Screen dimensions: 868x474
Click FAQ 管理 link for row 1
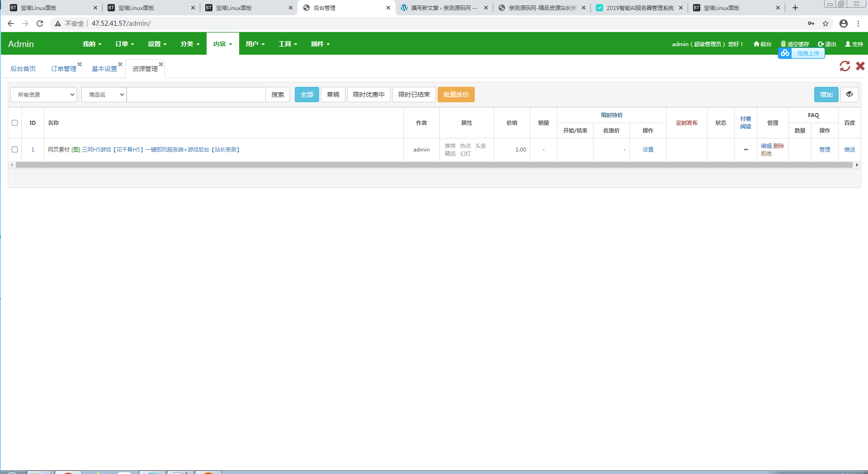click(825, 150)
